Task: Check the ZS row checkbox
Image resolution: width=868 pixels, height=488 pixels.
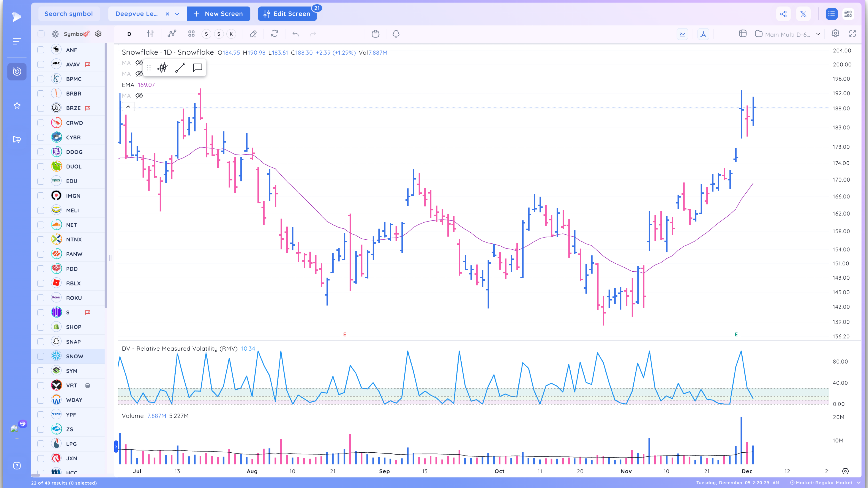Action: point(41,429)
